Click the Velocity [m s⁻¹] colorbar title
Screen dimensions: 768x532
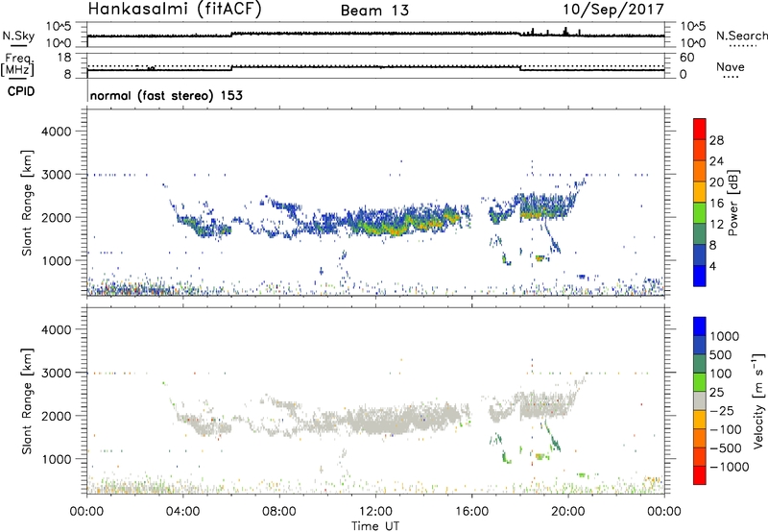click(x=758, y=400)
